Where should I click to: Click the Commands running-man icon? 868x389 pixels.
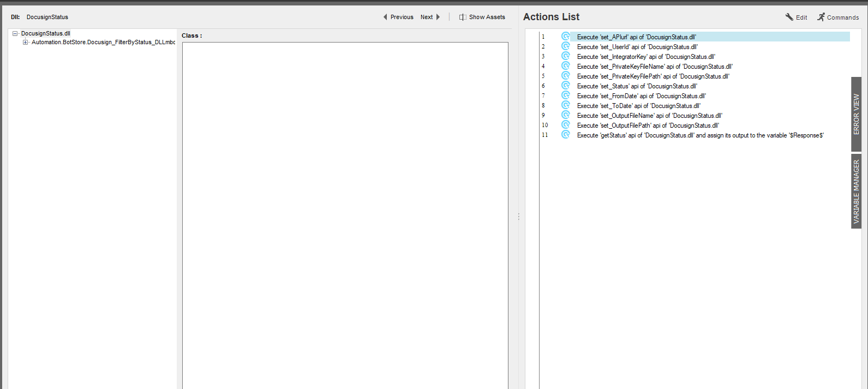point(821,17)
